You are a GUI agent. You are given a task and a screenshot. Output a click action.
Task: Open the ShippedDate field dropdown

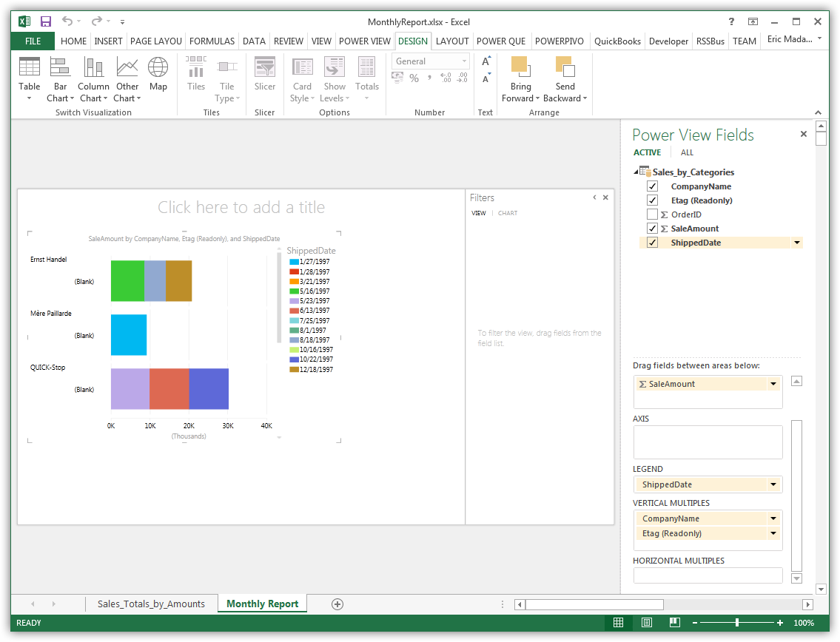(x=797, y=242)
